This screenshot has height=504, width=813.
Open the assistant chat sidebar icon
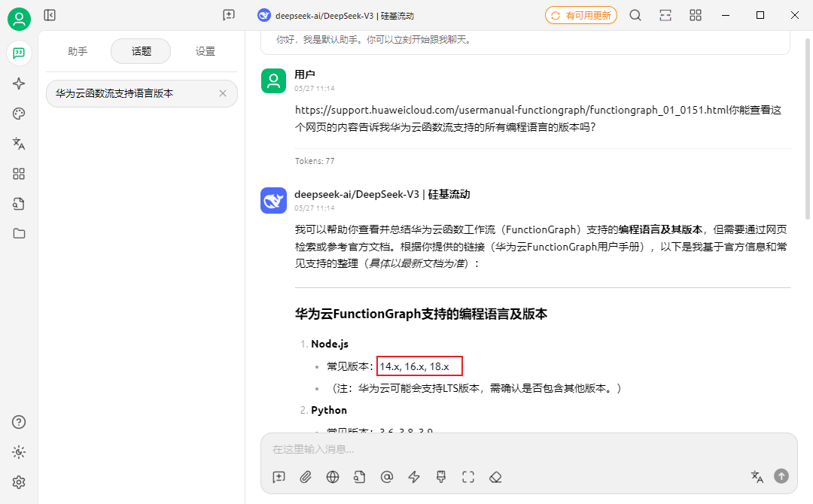coord(19,53)
